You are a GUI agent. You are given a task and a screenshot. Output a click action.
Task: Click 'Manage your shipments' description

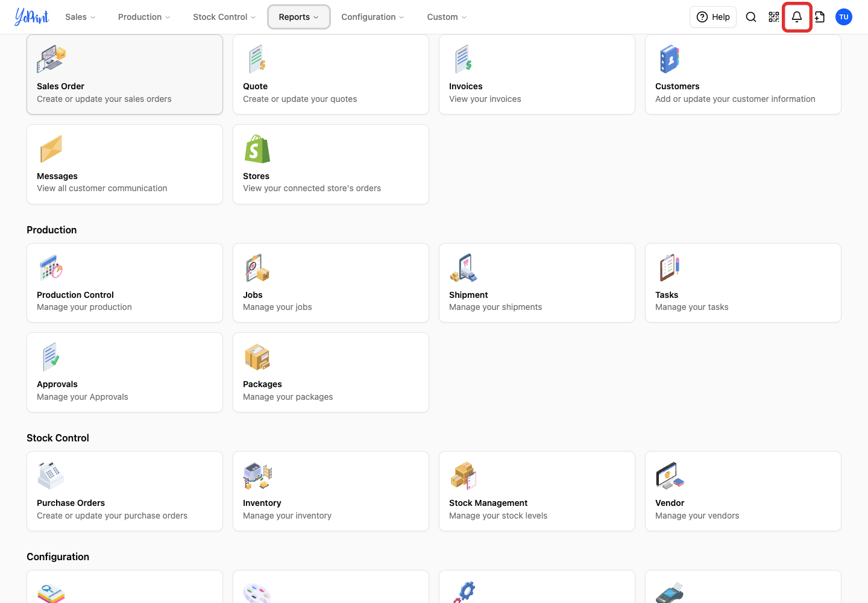pyautogui.click(x=495, y=307)
